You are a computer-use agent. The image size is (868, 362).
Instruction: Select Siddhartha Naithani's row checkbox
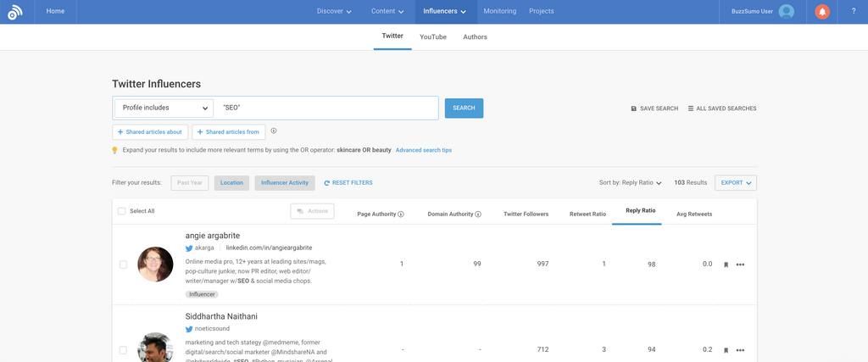123,349
